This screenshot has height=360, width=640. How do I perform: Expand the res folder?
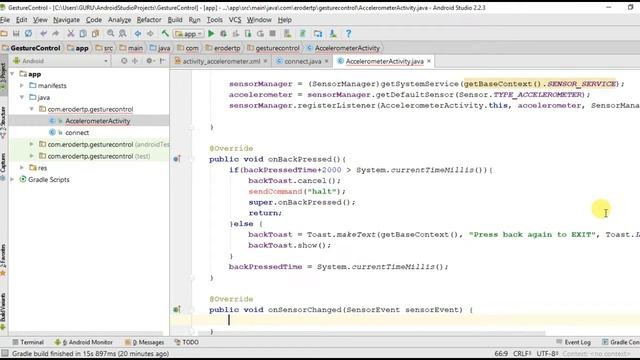pyautogui.click(x=22, y=167)
